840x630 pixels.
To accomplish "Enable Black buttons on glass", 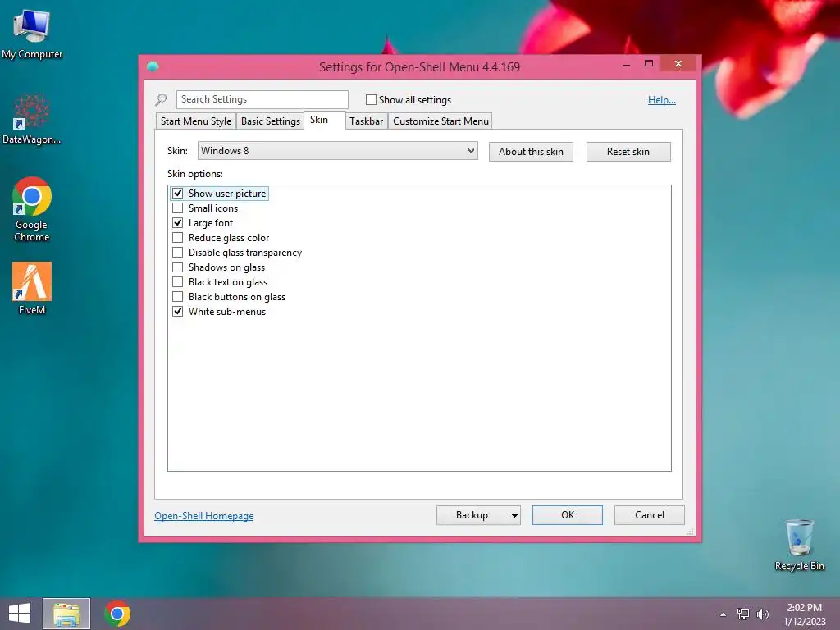I will pos(178,296).
